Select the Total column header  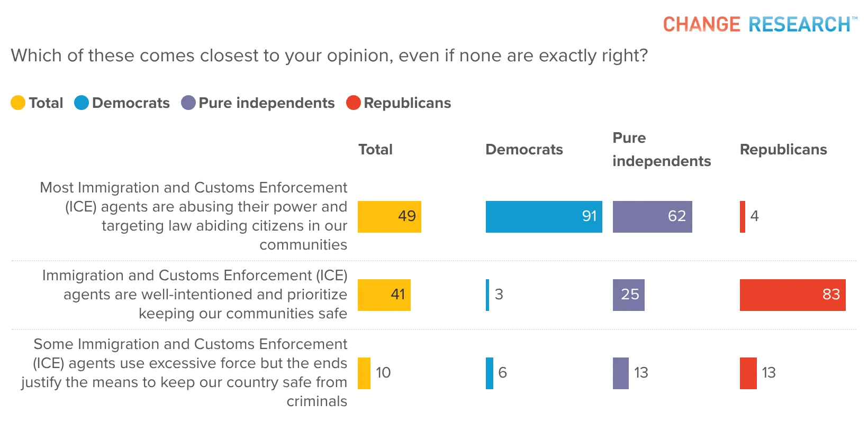point(375,149)
